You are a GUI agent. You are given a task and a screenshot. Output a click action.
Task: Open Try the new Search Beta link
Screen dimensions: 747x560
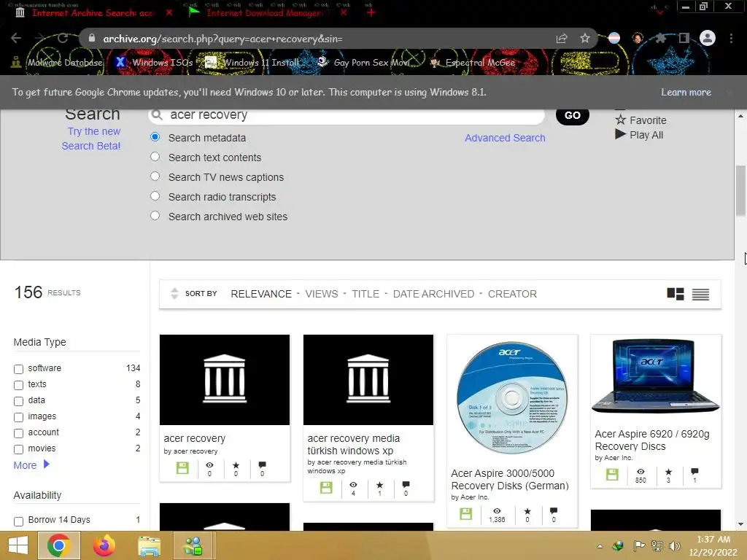(x=91, y=138)
